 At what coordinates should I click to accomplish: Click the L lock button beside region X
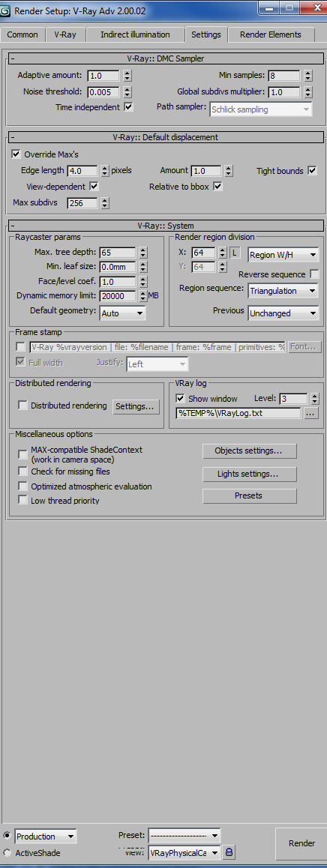235,253
